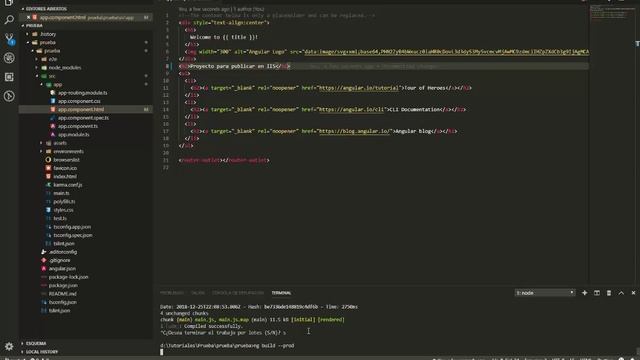This screenshot has width=640, height=360.
Task: Expand the node_modules folder
Action: click(64, 67)
